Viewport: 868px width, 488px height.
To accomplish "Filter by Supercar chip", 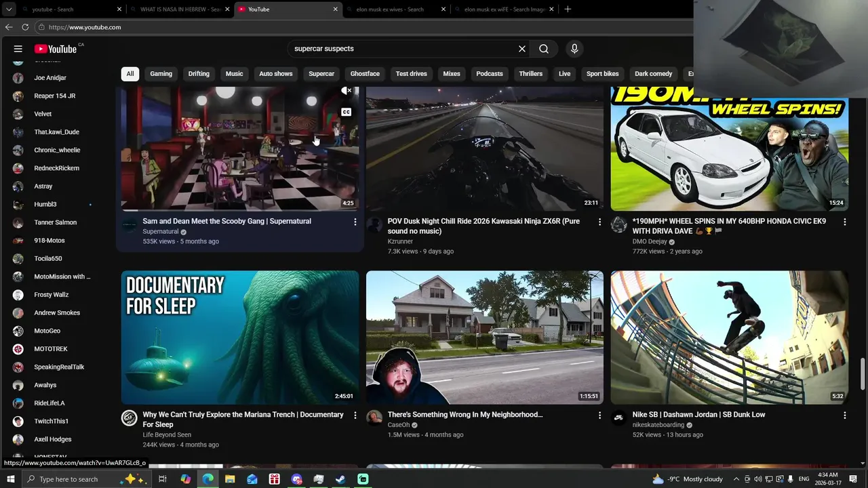I will pos(321,74).
